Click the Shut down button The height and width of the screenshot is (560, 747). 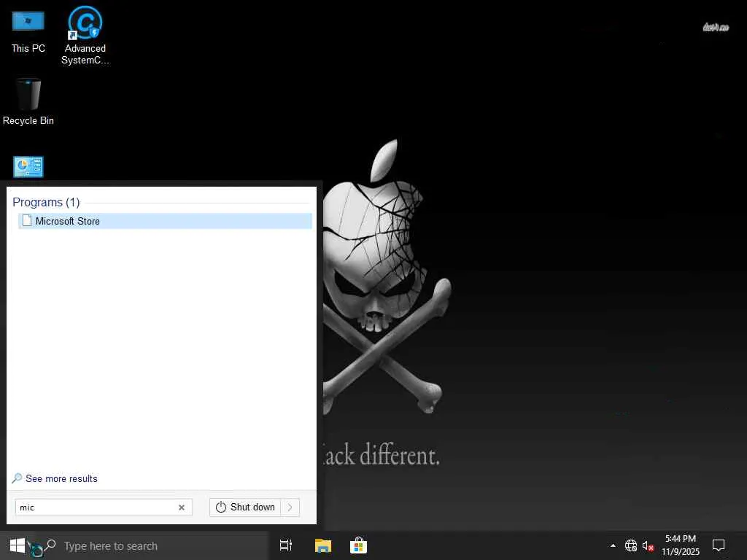click(x=245, y=507)
